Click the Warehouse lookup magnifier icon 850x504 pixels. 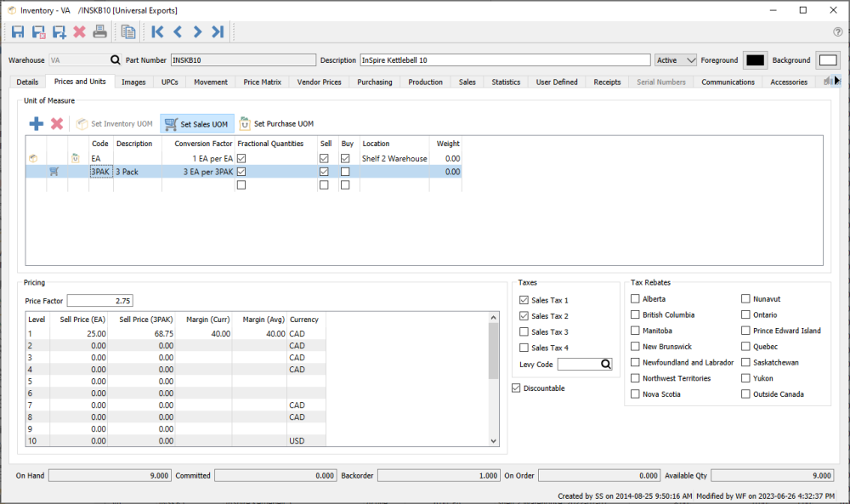click(x=115, y=60)
